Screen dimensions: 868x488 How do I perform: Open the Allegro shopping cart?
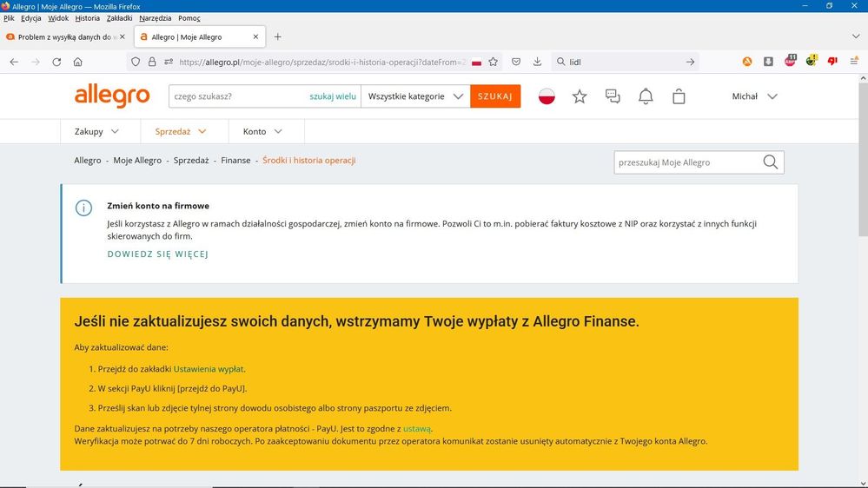679,96
